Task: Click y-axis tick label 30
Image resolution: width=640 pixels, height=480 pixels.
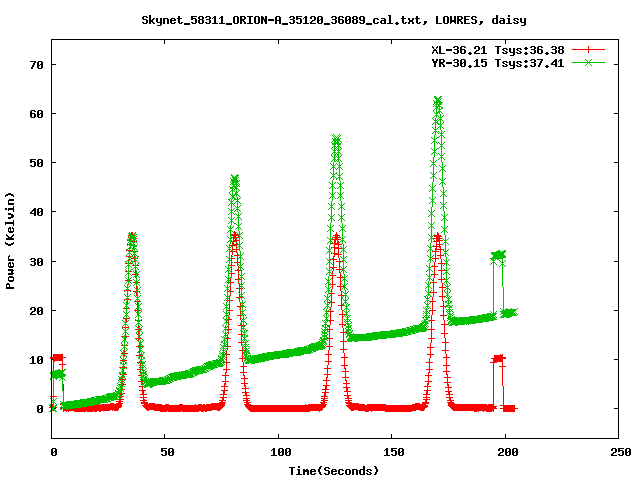Action: pyautogui.click(x=36, y=262)
